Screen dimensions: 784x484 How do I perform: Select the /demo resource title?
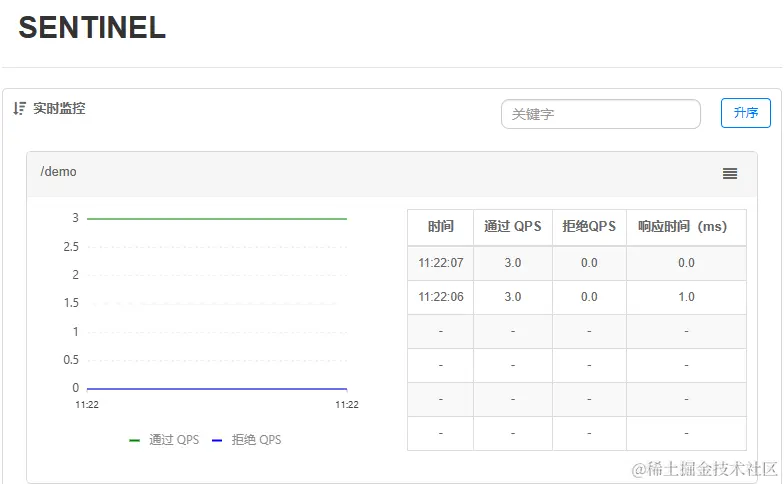58,172
